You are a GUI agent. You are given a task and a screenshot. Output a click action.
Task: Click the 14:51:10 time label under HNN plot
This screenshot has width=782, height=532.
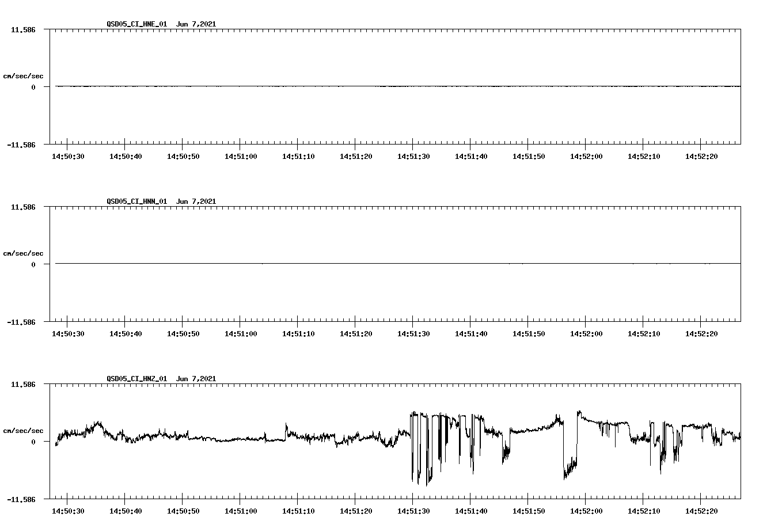[298, 334]
